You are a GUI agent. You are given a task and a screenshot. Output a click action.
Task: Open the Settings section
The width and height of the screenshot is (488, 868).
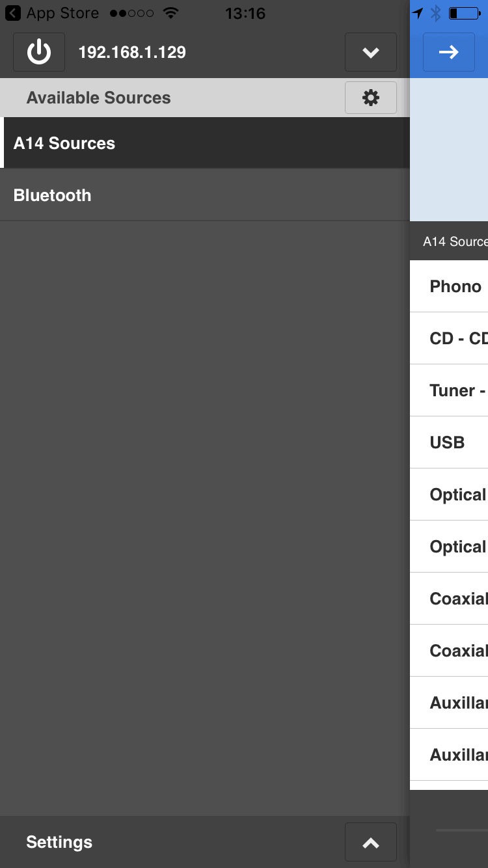click(x=59, y=842)
